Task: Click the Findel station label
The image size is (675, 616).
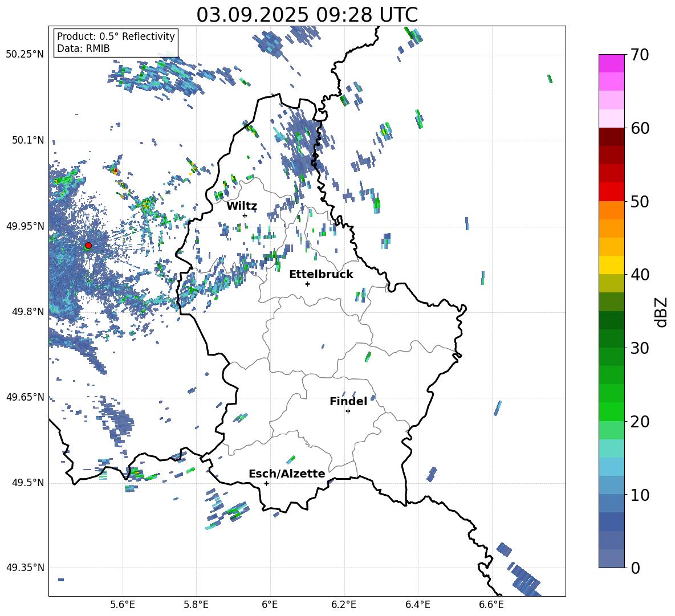Action: click(x=348, y=401)
